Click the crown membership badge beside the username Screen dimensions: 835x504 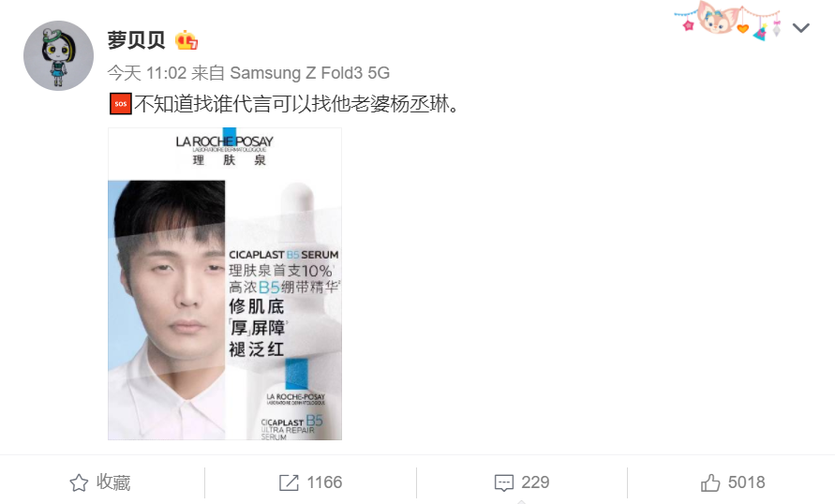point(186,40)
